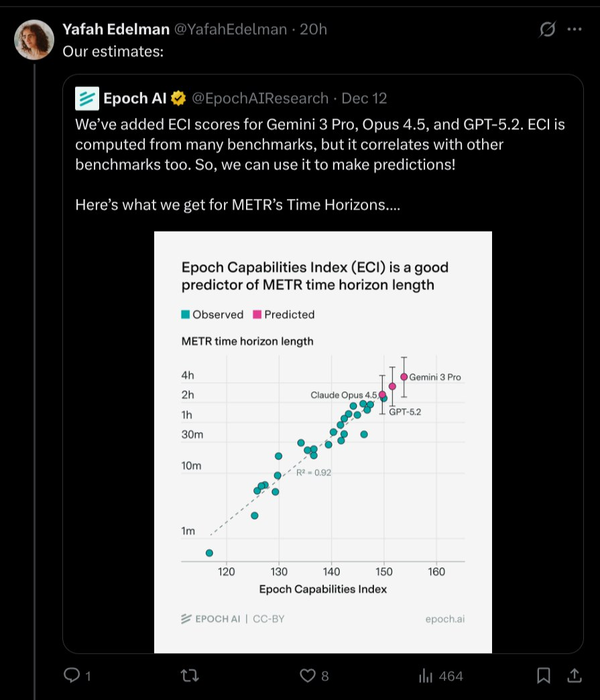The height and width of the screenshot is (700, 600).
Task: Click the Grok slashed-circle icon
Action: pyautogui.click(x=547, y=29)
